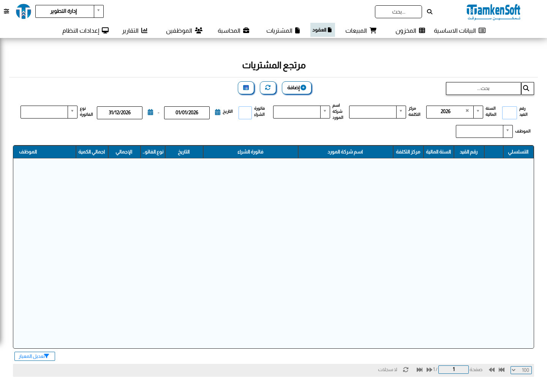Screen dimensions: 547x392
Task: Open the اسم شركة المورد dropdown
Action: coord(302,112)
